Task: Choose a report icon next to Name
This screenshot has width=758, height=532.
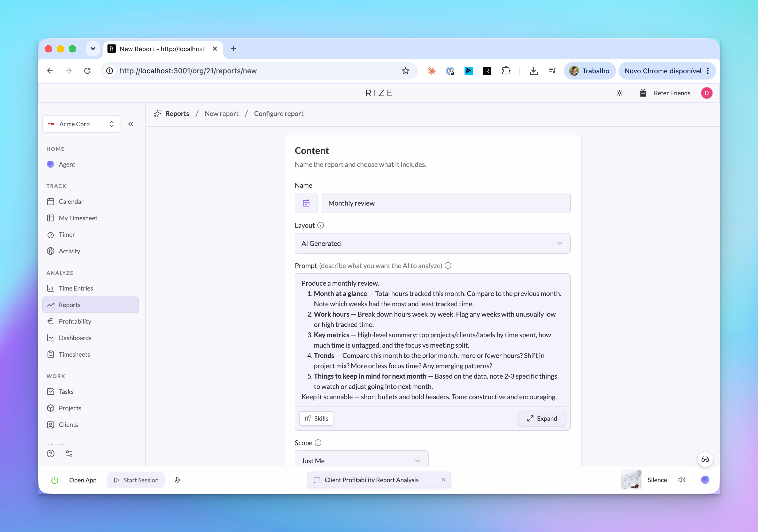Action: (306, 203)
